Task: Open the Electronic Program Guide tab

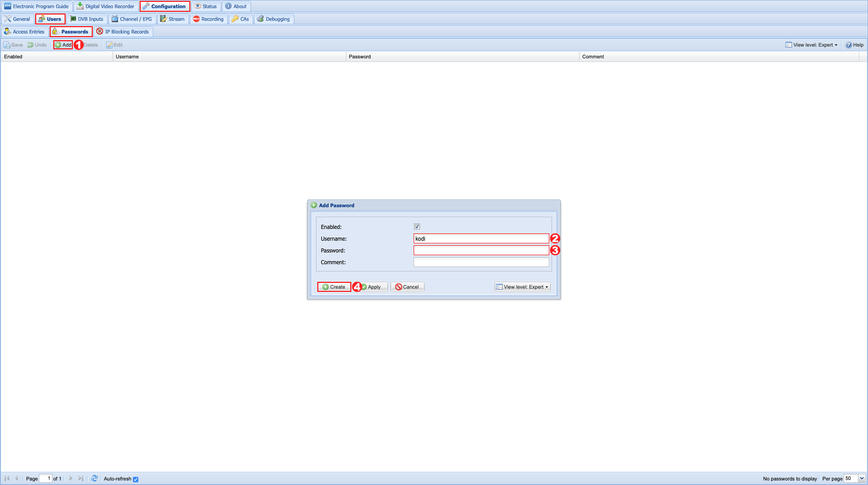Action: 36,6
